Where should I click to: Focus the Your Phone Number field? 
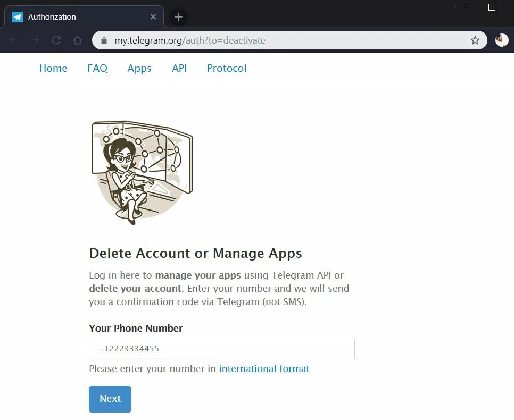[221, 349]
